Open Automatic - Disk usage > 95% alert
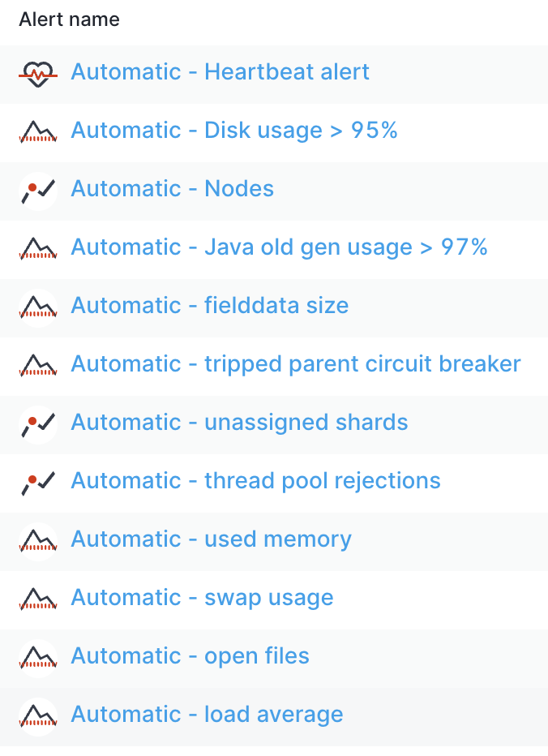Screen dimensions: 548x756 (x=234, y=130)
